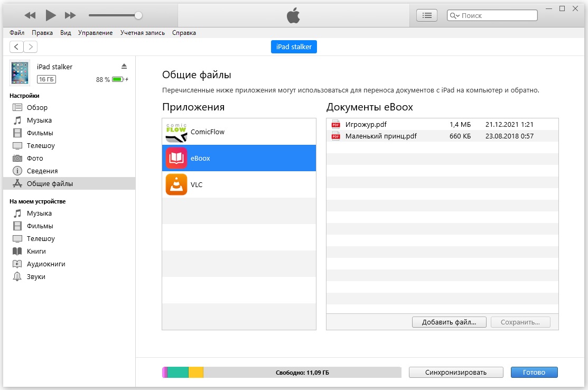The image size is (588, 390).
Task: Select Телешоу under На моем устройстве
Action: click(x=69, y=238)
